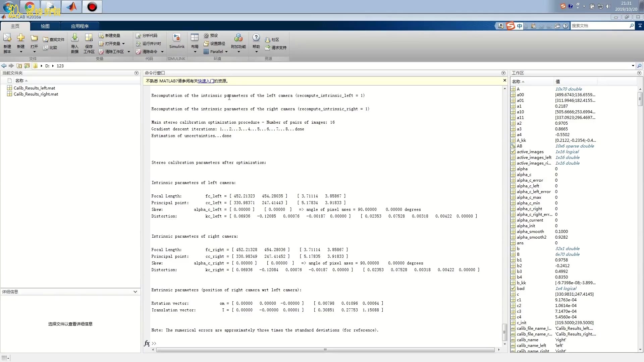Select Calib_Results_left.mat in file list
This screenshot has width=644, height=362.
34,88
